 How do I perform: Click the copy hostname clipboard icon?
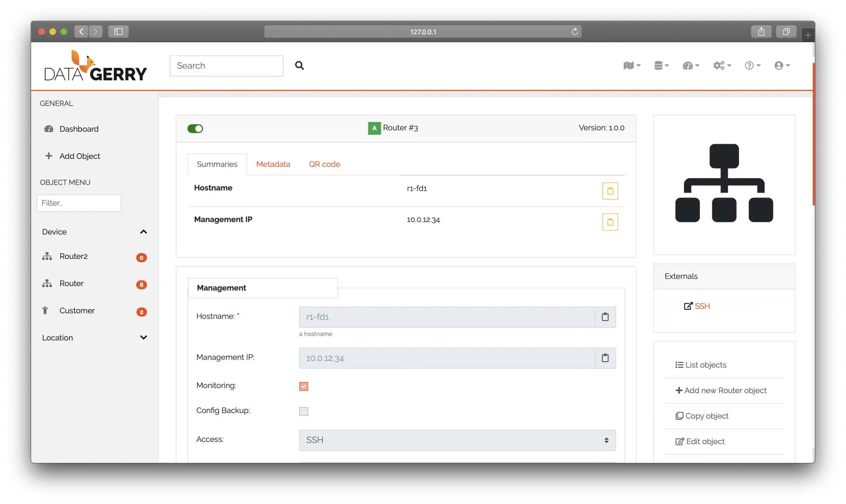tap(610, 191)
